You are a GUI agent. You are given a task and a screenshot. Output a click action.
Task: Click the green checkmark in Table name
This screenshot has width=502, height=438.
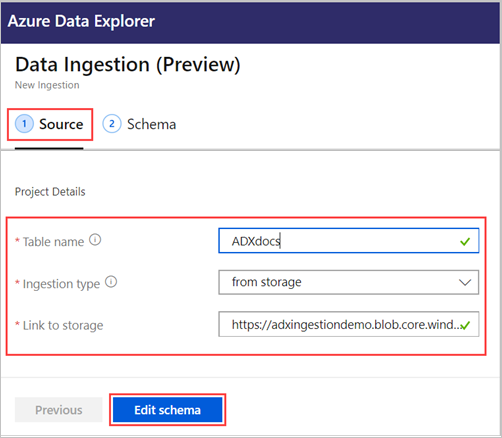point(465,241)
